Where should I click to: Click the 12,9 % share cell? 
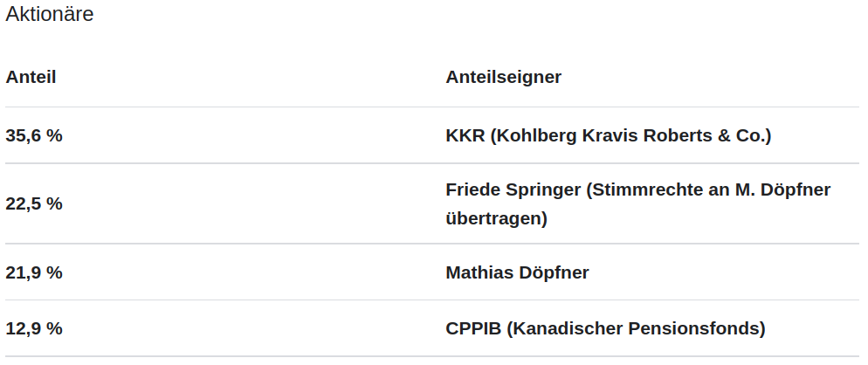pos(34,328)
